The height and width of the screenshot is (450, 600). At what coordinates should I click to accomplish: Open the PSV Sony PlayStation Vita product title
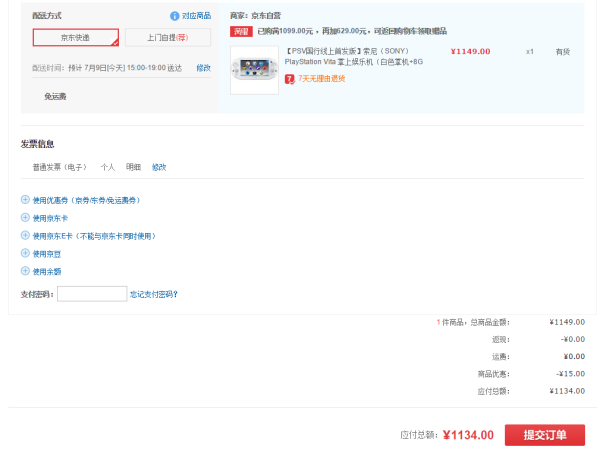(354, 56)
